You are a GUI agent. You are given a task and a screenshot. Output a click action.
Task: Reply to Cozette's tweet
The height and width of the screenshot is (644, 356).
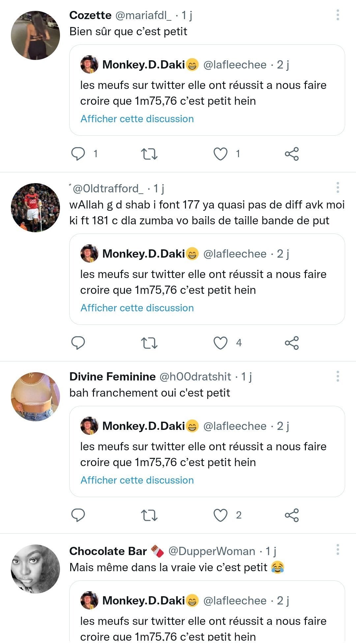click(x=78, y=154)
